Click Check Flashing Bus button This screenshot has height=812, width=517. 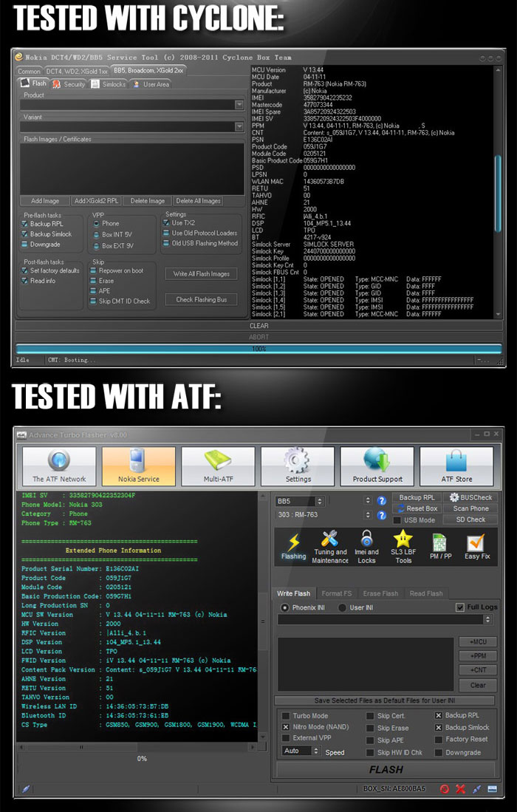202,299
